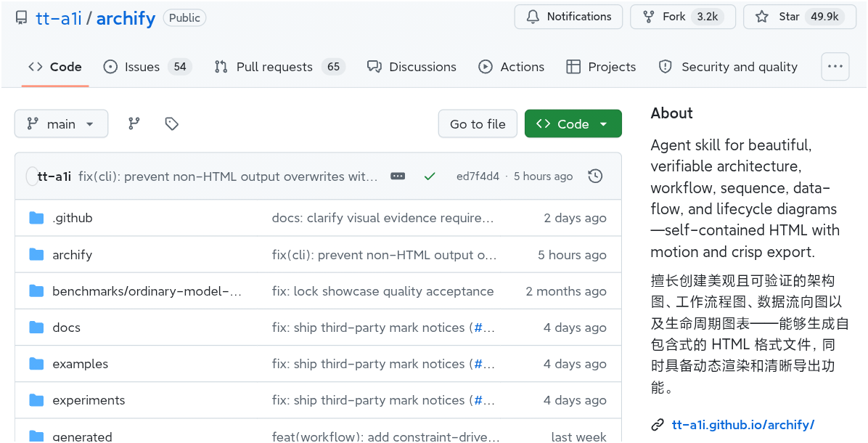The height and width of the screenshot is (443, 868).
Task: Click the '2 months ago' timestamp
Action: [566, 291]
